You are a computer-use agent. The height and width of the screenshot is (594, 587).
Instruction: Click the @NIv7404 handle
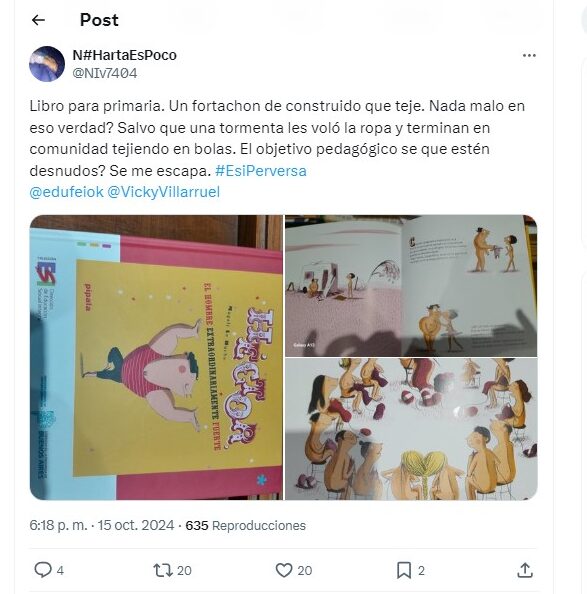(105, 73)
